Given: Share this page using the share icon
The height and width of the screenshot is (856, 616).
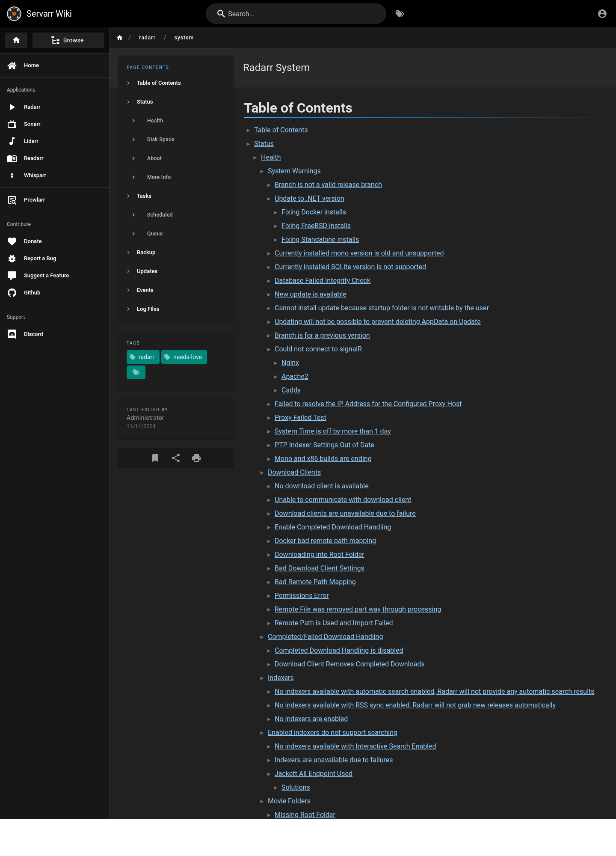Looking at the screenshot, I should click(x=176, y=458).
